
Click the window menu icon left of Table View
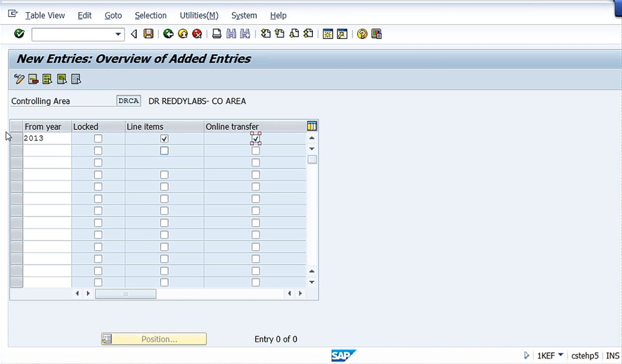pyautogui.click(x=13, y=14)
